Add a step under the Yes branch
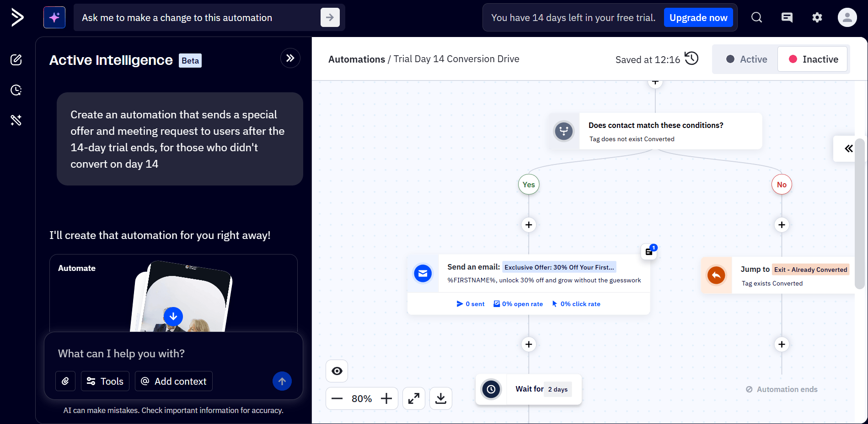The image size is (868, 424). pos(529,225)
